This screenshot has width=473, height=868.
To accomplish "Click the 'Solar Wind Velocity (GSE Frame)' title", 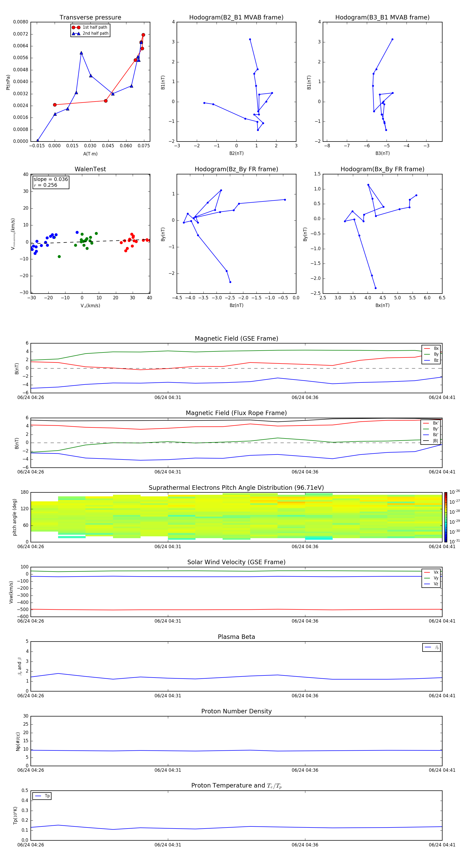I will coord(236,562).
